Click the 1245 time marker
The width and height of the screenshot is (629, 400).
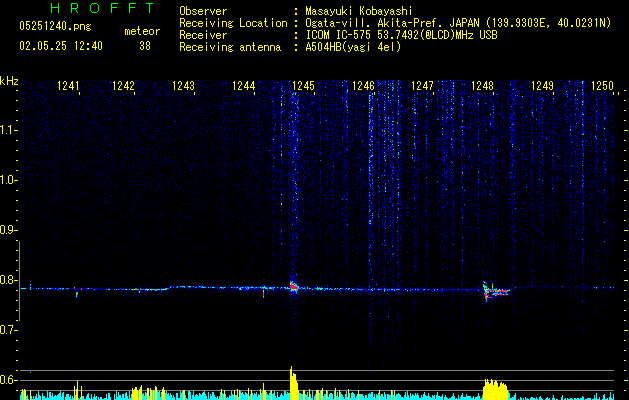(303, 85)
